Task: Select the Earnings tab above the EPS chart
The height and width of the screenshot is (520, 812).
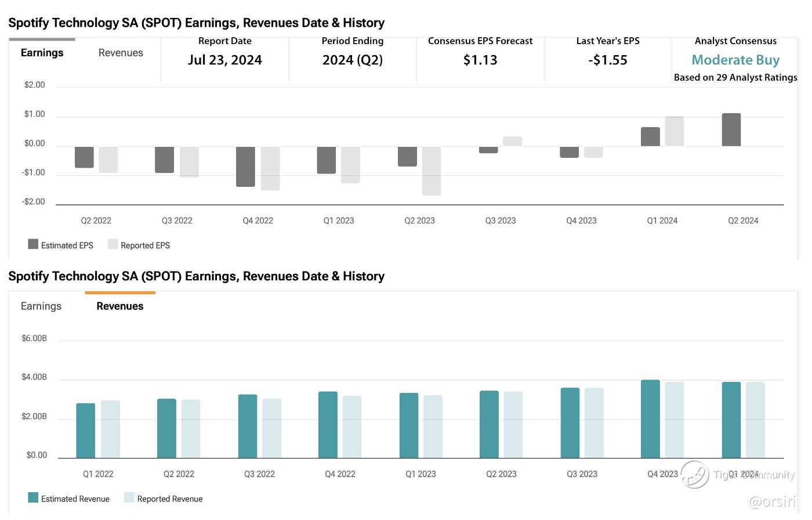Action: coord(42,53)
